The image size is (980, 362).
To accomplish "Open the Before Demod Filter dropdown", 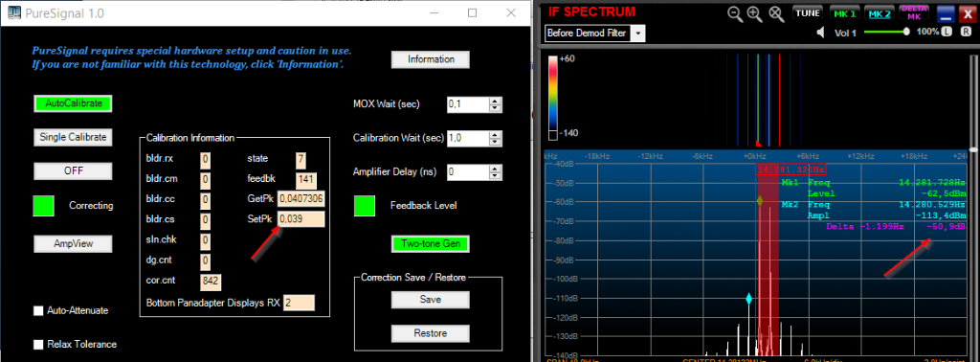I will [638, 34].
